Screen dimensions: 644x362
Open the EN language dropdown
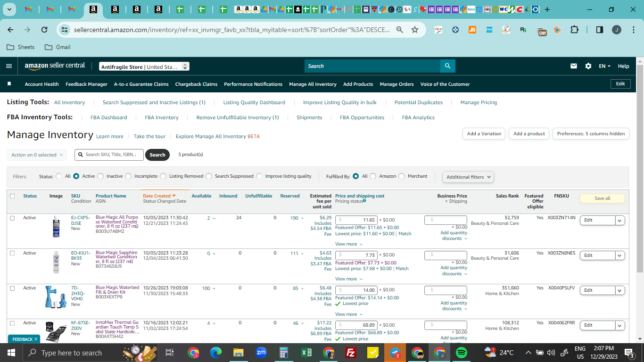[x=605, y=66]
